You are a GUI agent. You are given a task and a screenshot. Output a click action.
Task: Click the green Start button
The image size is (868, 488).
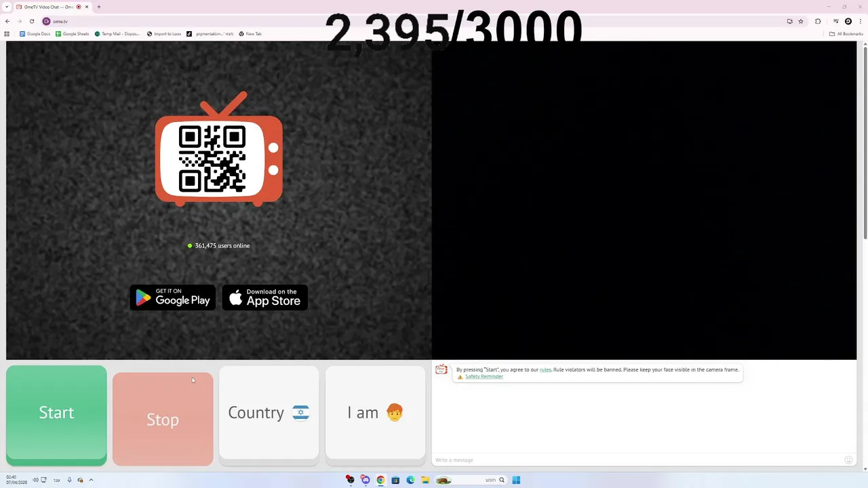(56, 415)
